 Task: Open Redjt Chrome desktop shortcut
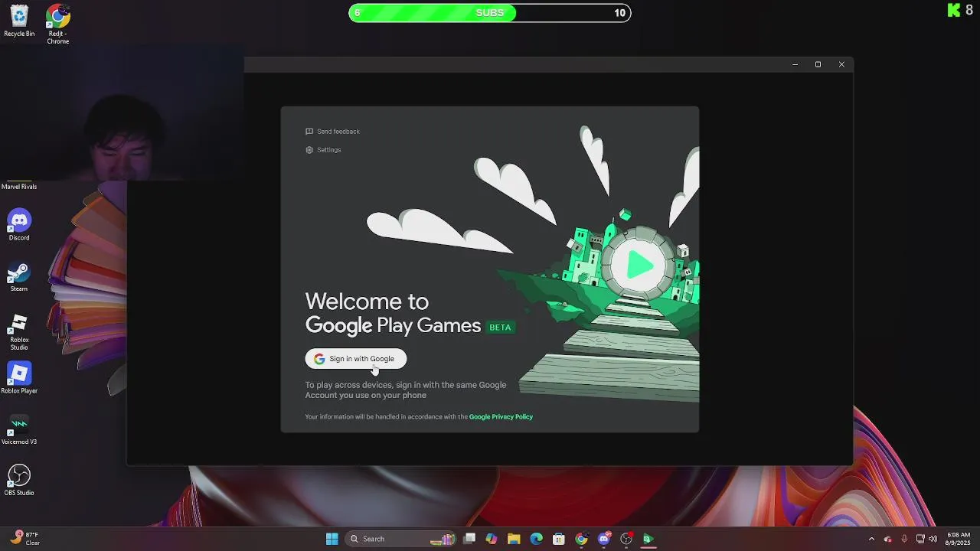click(58, 24)
